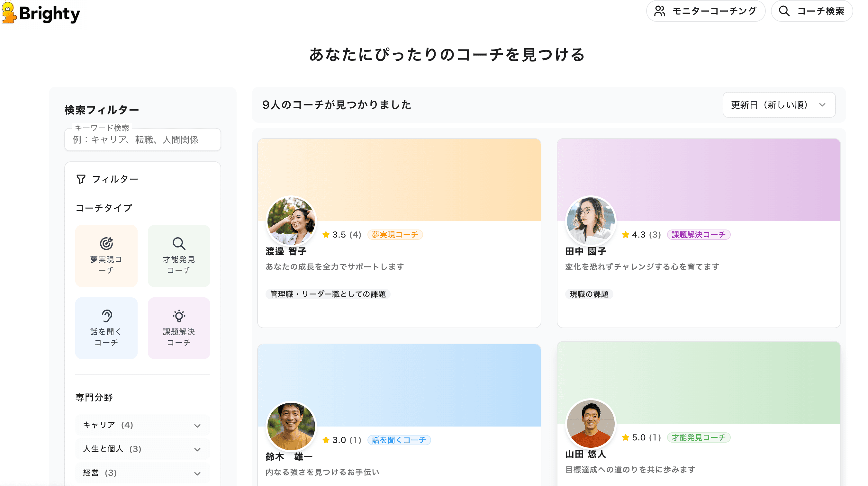This screenshot has width=868, height=486.
Task: Click the star rating icon for 田中 園子
Action: [625, 234]
